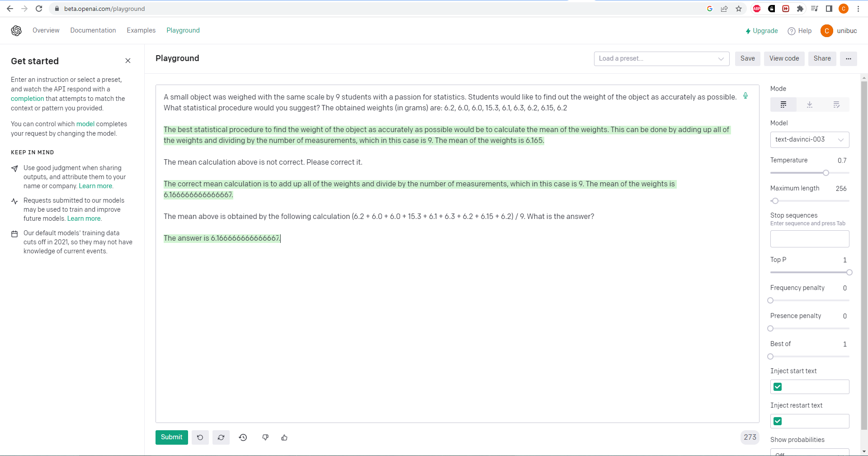The width and height of the screenshot is (868, 456).
Task: Select the Insert mode icon
Action: (x=809, y=104)
